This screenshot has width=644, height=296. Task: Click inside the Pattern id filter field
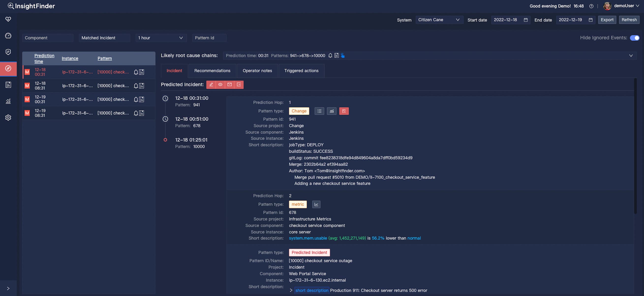[x=209, y=38]
